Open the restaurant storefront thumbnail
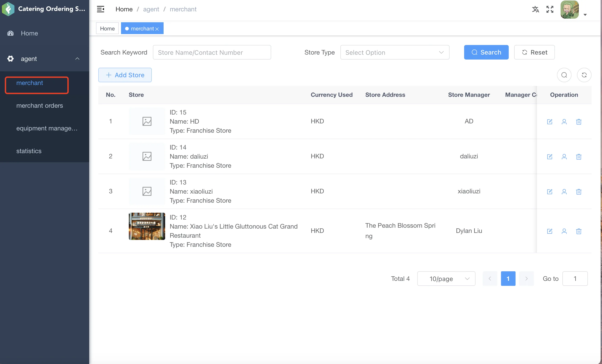Viewport: 602px width, 364px height. pos(147,226)
